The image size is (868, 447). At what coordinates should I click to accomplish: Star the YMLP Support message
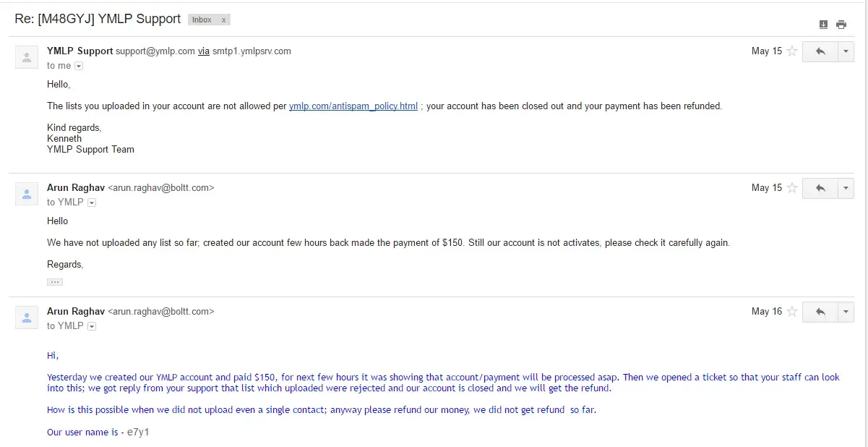point(792,51)
